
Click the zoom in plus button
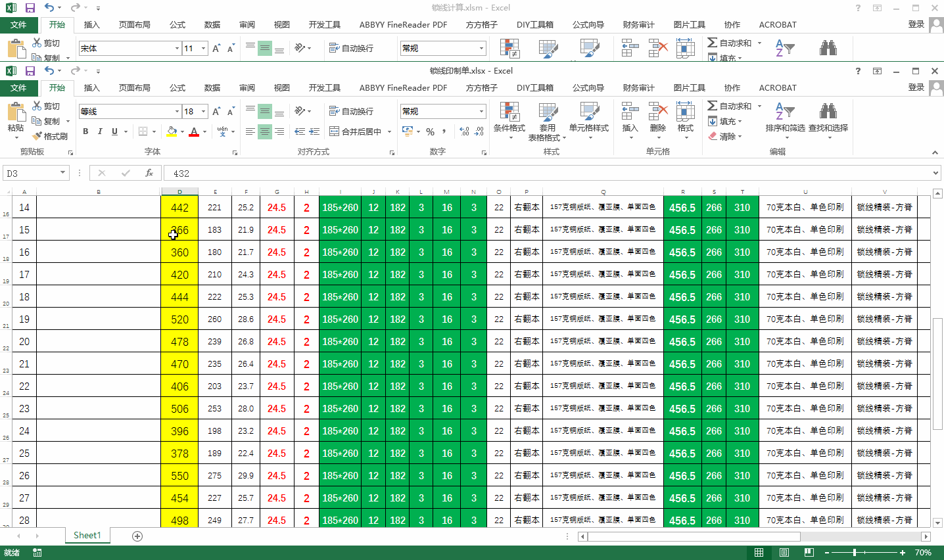(903, 553)
